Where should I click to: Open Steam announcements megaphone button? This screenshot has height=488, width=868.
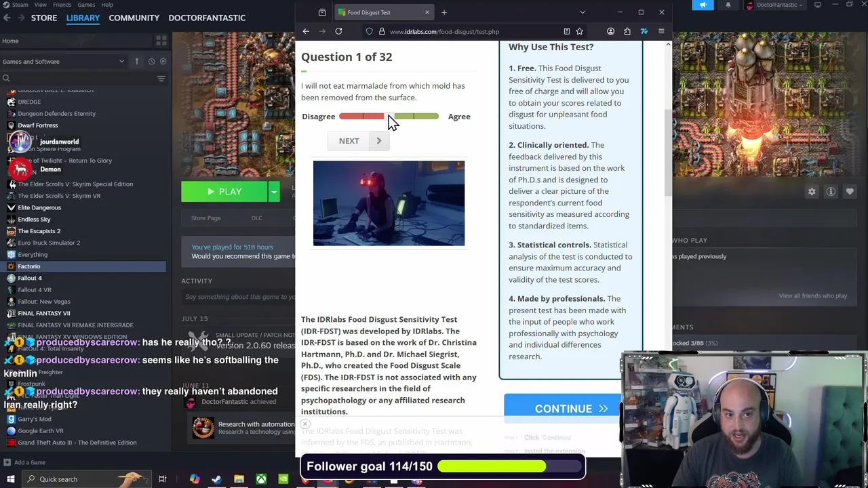[x=703, y=5]
